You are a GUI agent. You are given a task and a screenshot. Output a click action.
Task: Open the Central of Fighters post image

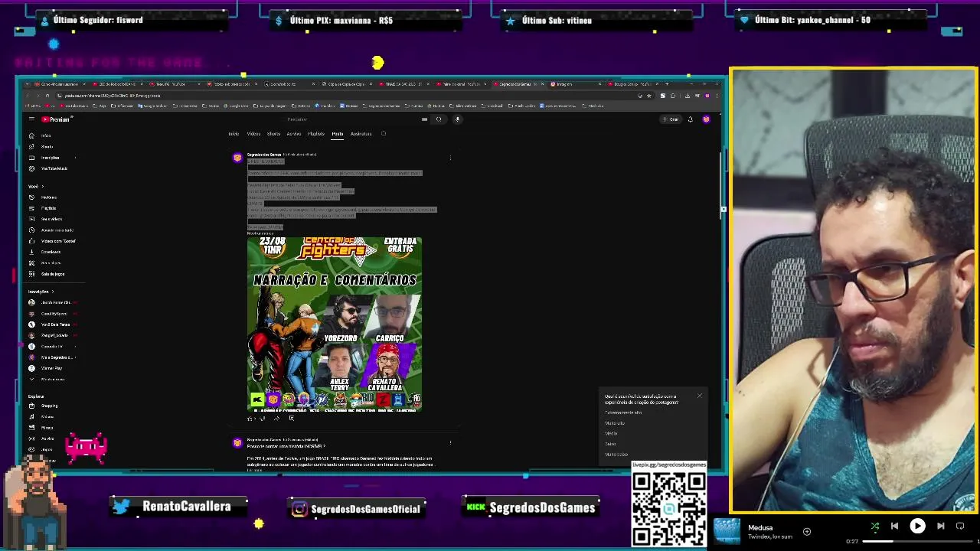point(335,324)
